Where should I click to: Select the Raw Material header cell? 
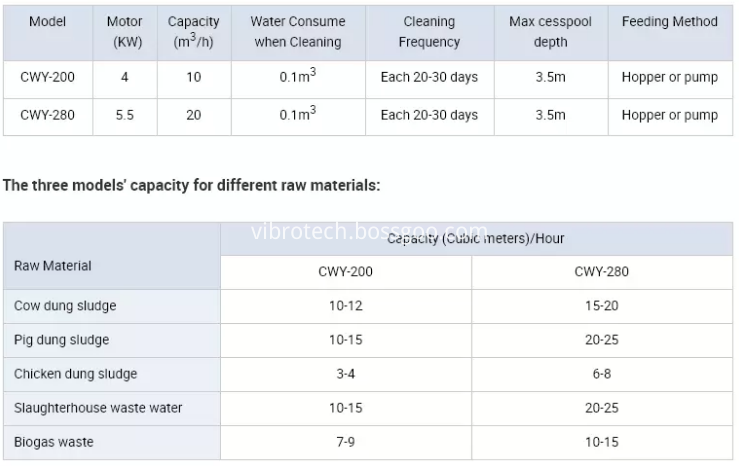click(53, 265)
